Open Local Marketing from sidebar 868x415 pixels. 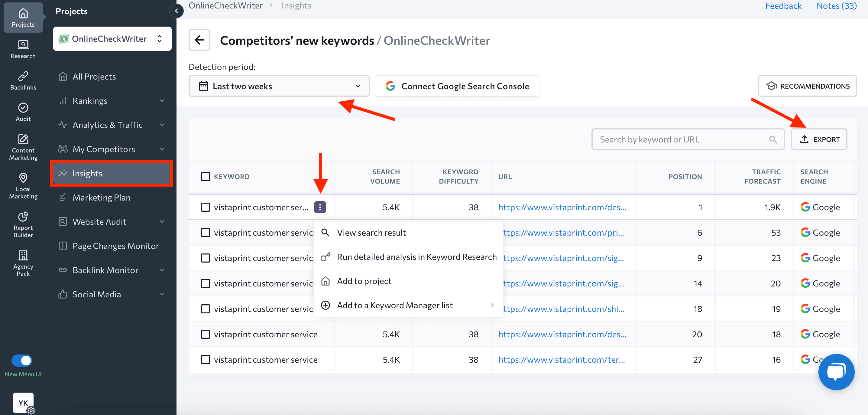coord(23,185)
